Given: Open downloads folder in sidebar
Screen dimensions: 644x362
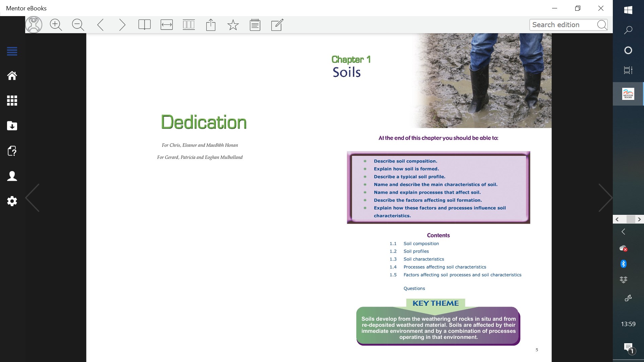Looking at the screenshot, I should [12, 126].
